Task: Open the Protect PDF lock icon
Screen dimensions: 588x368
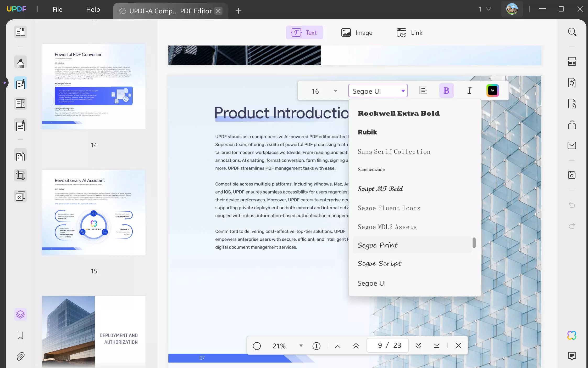Action: click(x=572, y=104)
